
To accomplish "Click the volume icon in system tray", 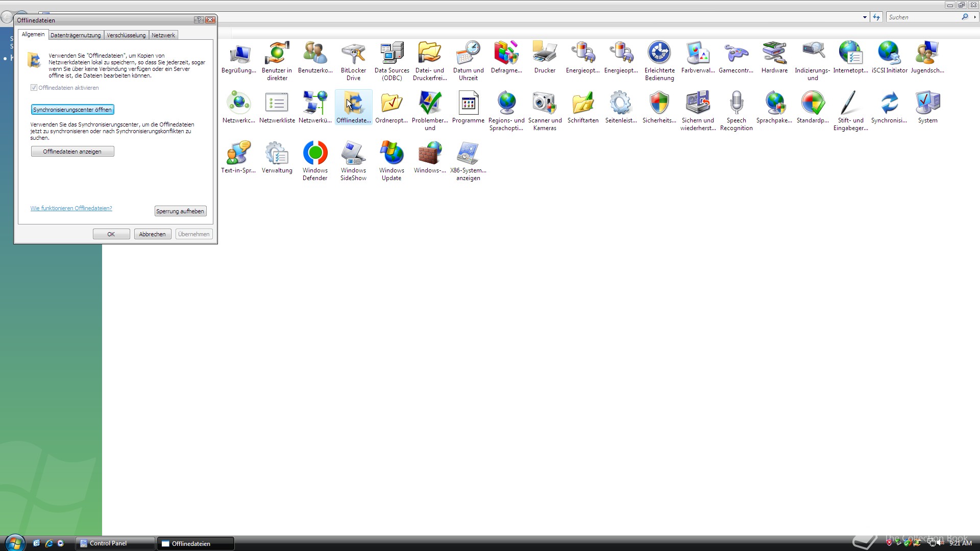I will click(x=940, y=543).
